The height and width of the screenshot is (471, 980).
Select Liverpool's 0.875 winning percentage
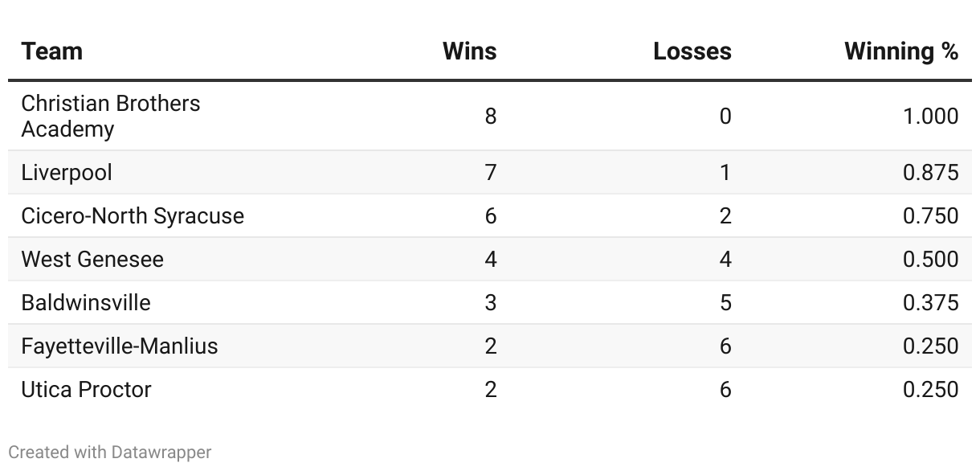[930, 173]
